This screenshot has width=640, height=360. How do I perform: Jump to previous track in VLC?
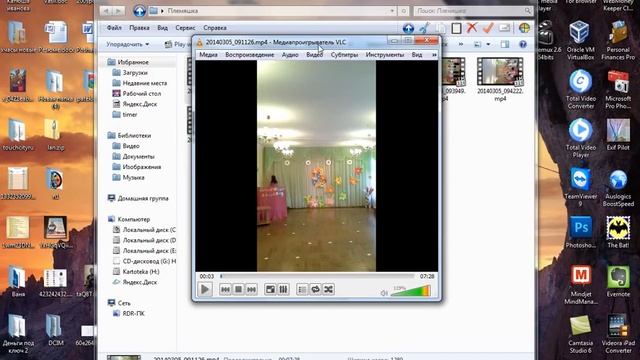click(225, 289)
